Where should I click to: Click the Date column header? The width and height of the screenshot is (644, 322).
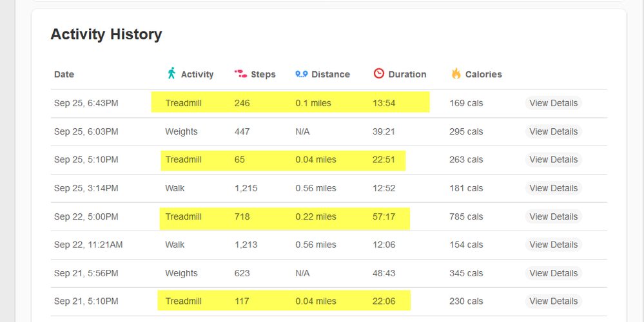(64, 74)
